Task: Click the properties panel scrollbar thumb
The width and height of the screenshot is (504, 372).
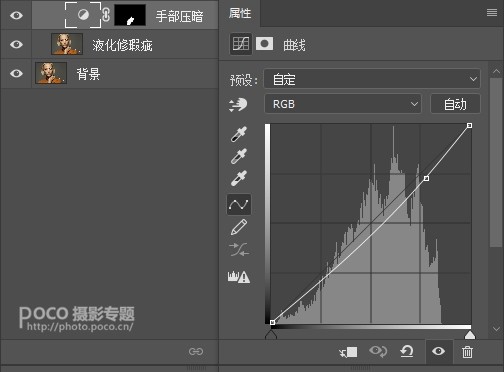Action: 496,163
